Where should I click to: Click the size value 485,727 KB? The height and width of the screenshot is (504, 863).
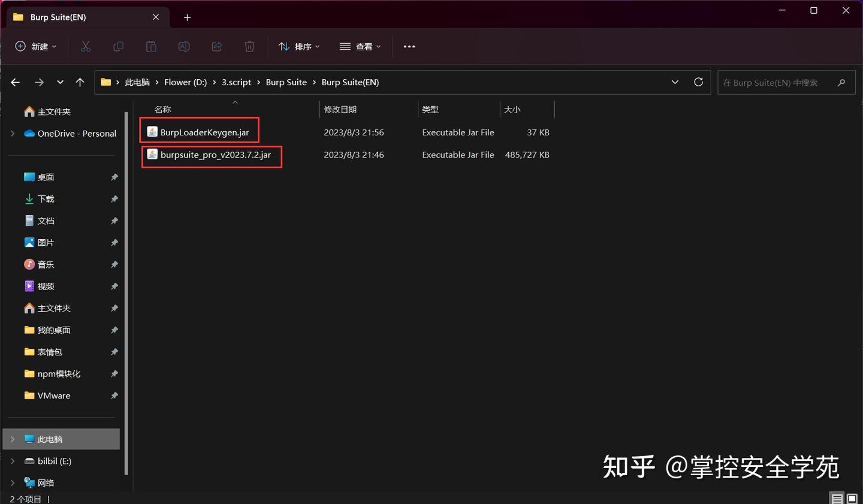(x=527, y=155)
